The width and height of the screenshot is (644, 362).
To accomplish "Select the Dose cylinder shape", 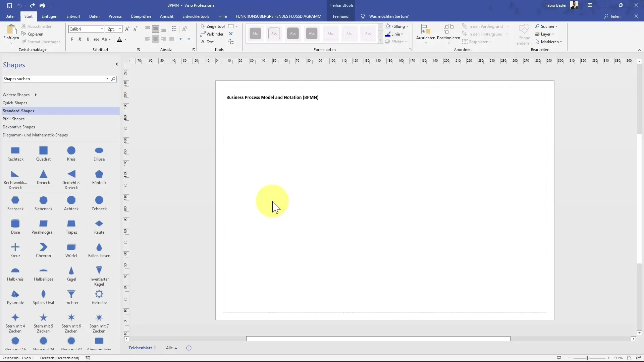I will [x=15, y=227].
